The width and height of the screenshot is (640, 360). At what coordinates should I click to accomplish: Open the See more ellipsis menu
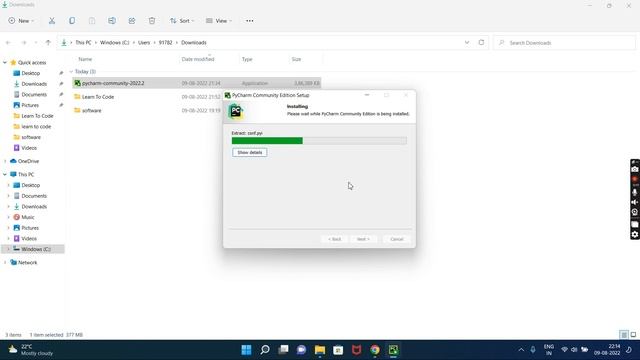(x=250, y=21)
